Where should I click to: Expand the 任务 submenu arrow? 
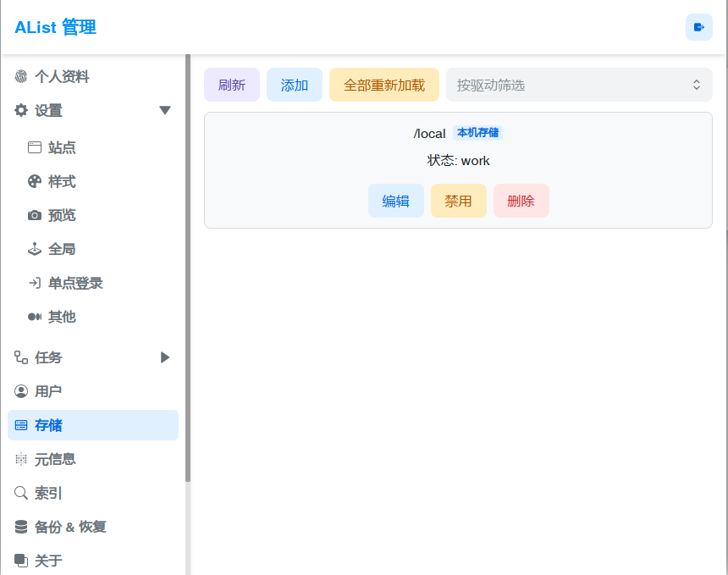(165, 357)
